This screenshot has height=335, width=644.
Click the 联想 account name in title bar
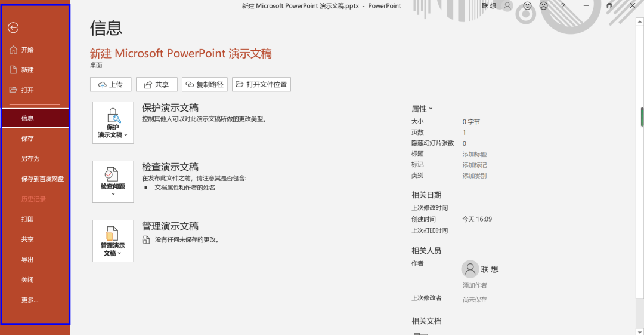[x=489, y=6]
